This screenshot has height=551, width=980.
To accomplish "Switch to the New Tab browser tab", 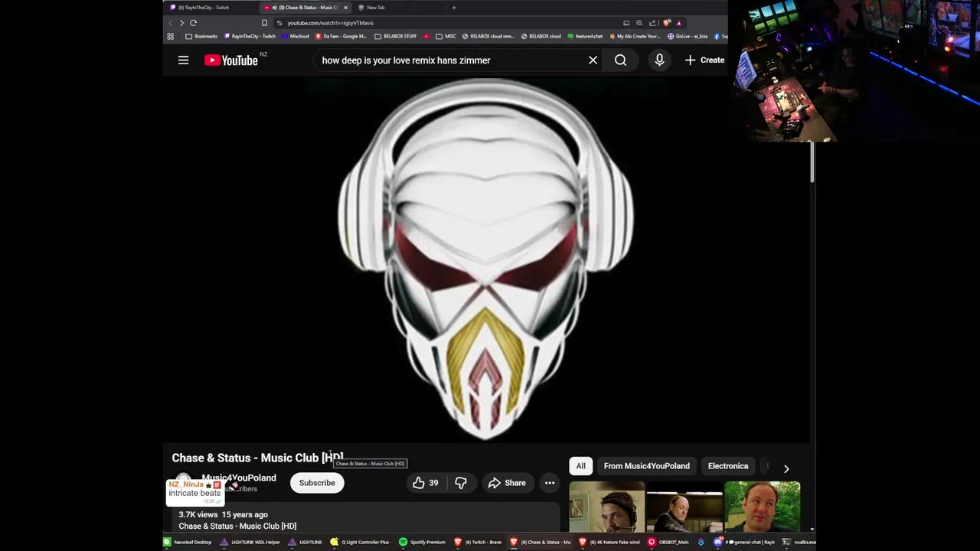I will [x=375, y=8].
